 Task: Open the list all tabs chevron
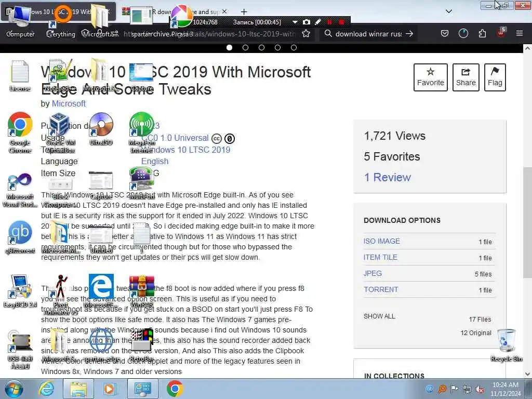click(448, 11)
